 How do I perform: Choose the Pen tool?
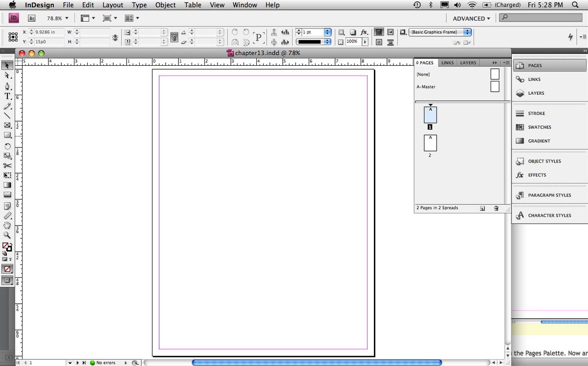click(7, 86)
